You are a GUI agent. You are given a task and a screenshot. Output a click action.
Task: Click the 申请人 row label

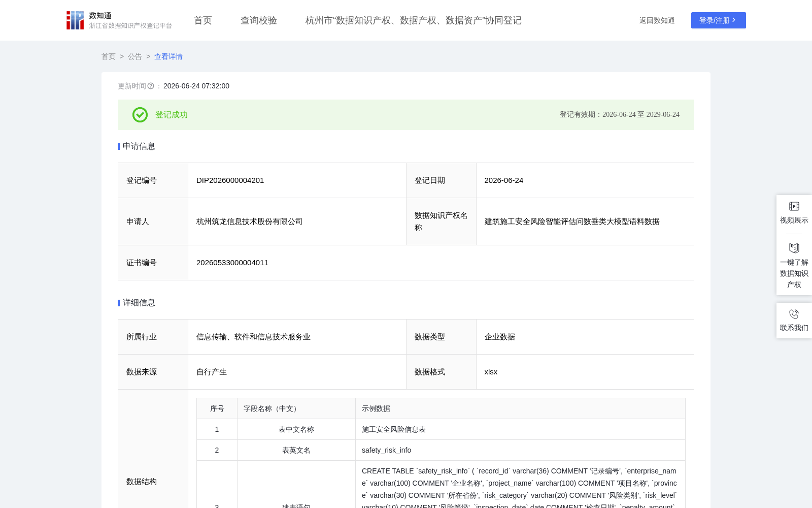(x=138, y=221)
